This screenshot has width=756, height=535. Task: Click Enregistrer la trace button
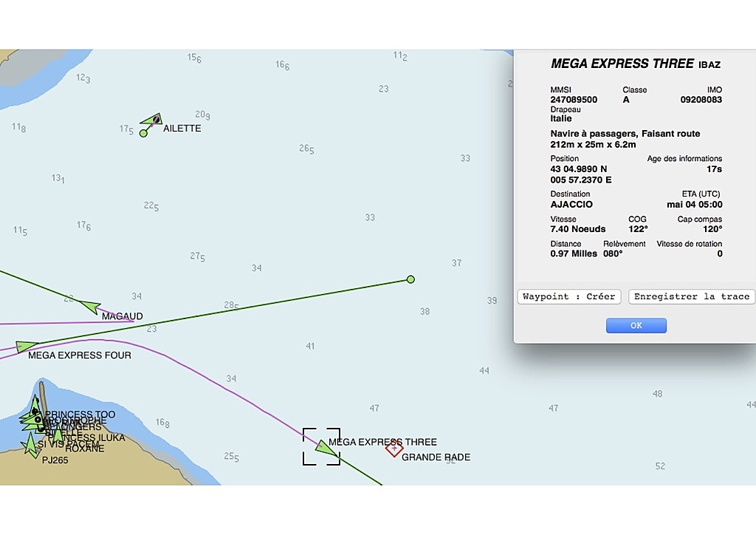pos(692,296)
